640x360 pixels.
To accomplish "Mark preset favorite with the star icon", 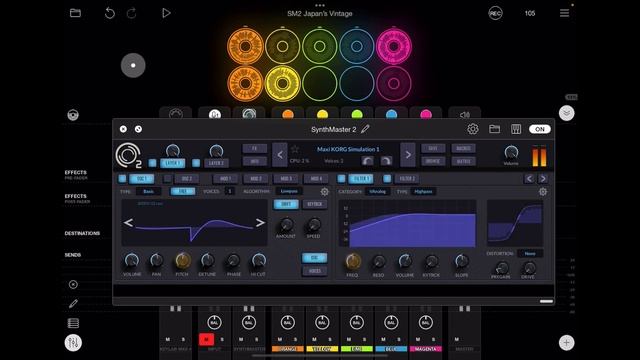I will point(295,149).
